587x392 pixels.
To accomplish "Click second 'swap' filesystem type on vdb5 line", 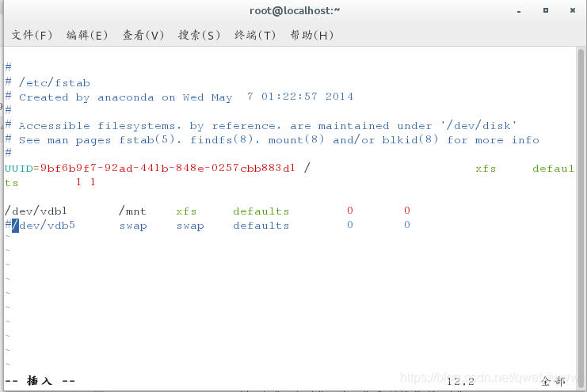I will click(190, 226).
